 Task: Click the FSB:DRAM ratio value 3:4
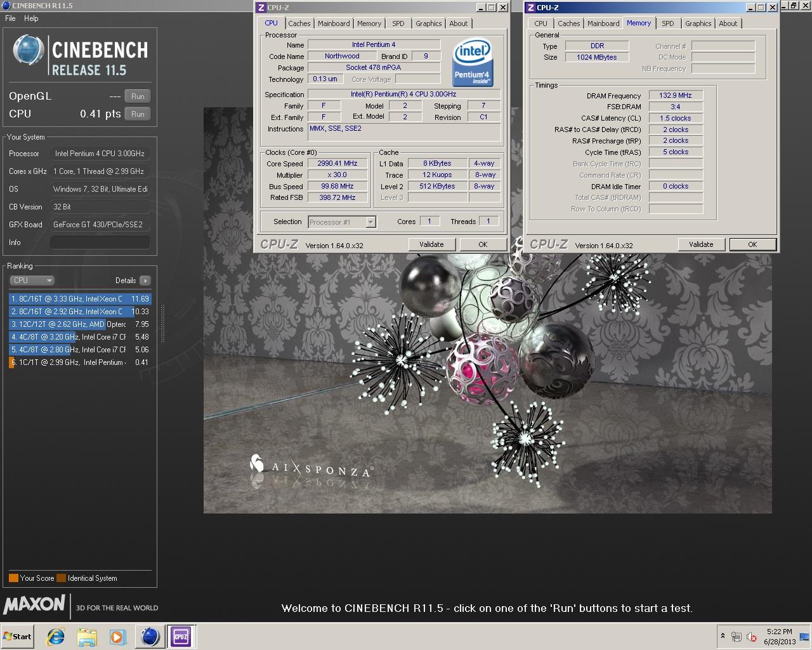pos(675,107)
